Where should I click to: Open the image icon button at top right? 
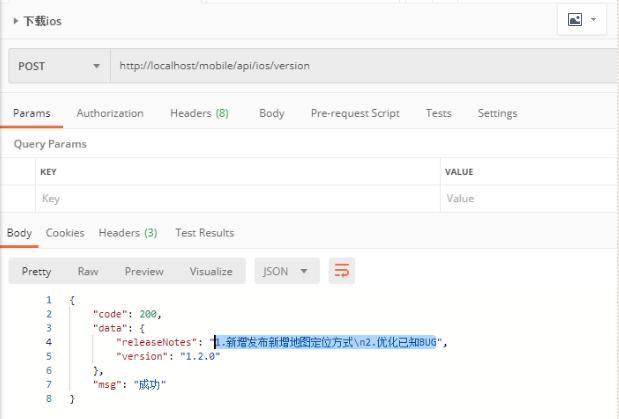coord(575,19)
